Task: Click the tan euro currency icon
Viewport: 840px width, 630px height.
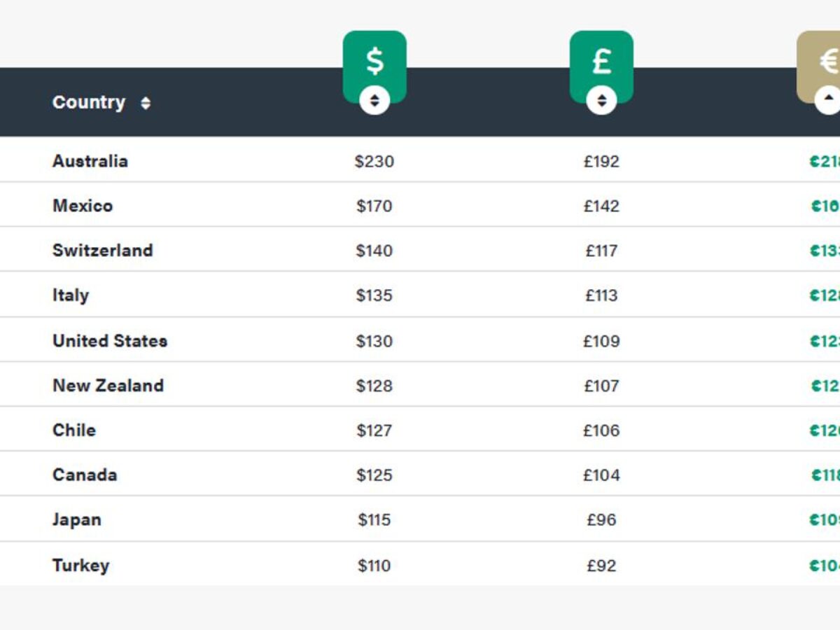Action: point(819,62)
